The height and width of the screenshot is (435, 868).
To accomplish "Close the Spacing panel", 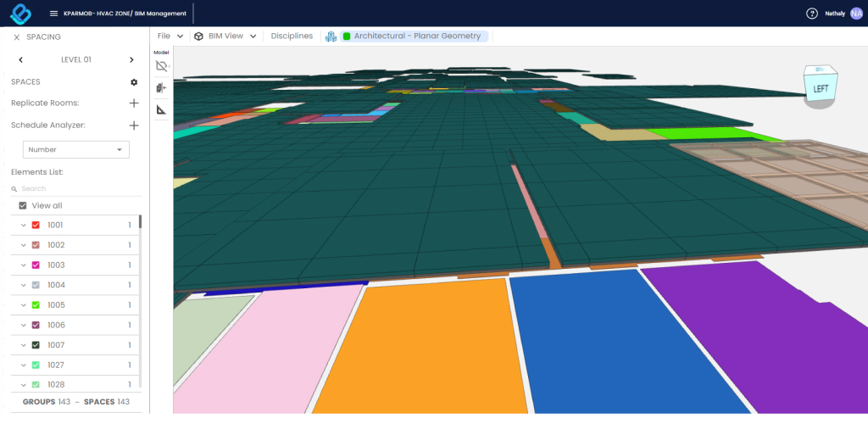I will click(16, 37).
